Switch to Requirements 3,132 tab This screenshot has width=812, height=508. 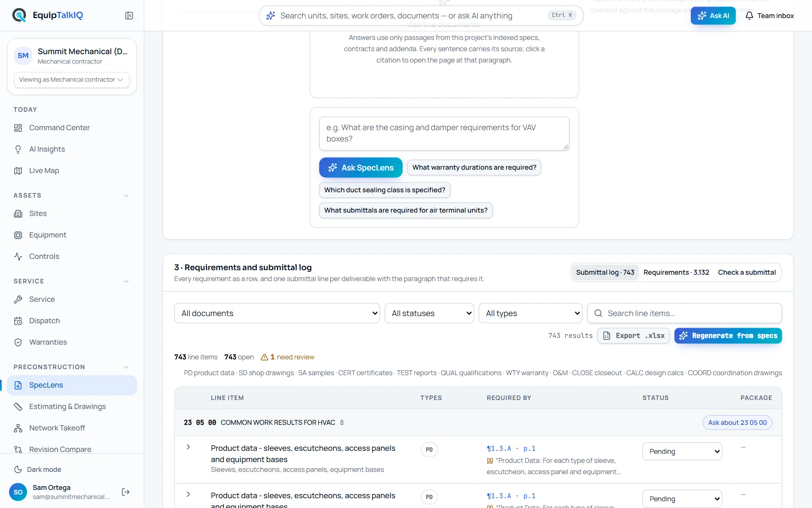coord(676,272)
